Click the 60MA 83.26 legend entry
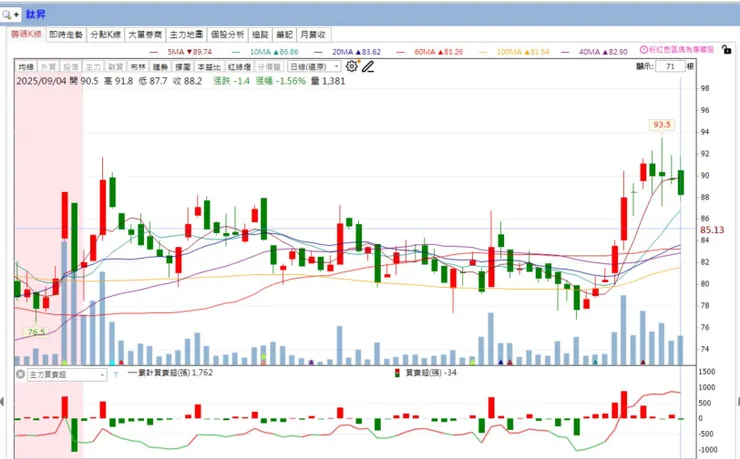Viewport: 740px width, 459px height. tap(430, 52)
